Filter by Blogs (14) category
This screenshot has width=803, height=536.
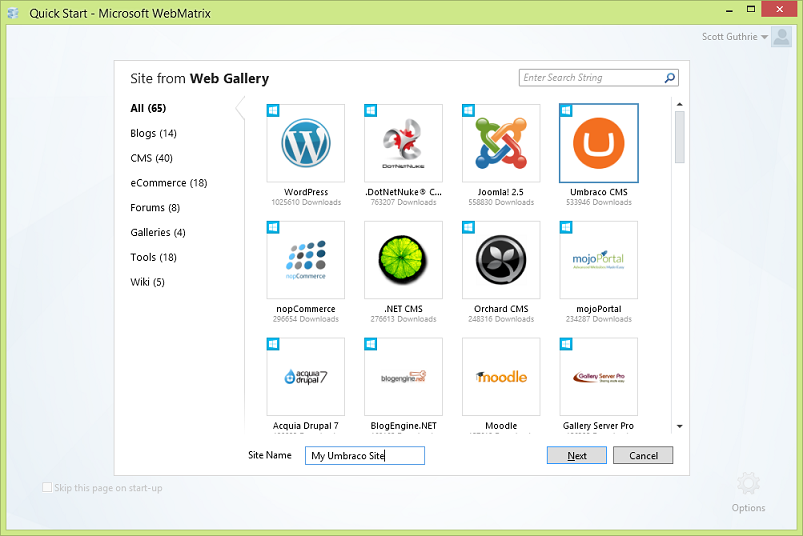(x=153, y=133)
